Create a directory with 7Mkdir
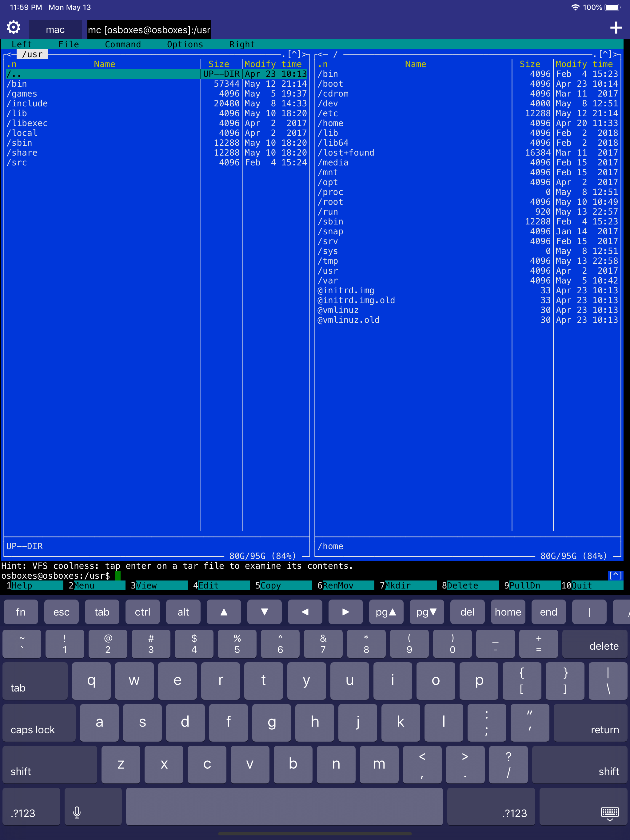630x840 pixels. tap(409, 585)
